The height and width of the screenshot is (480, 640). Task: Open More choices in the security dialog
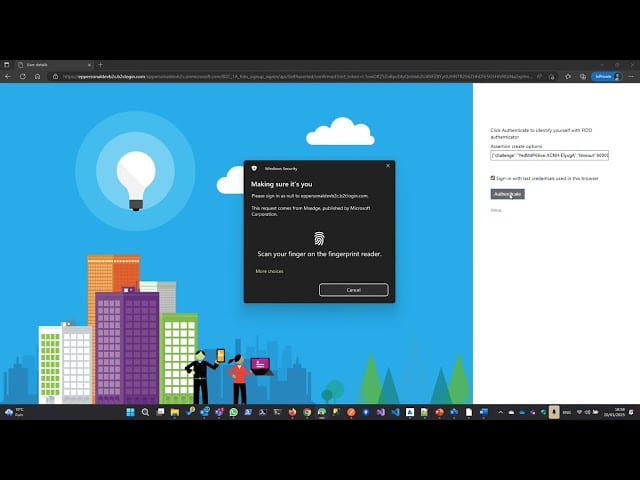coord(269,271)
